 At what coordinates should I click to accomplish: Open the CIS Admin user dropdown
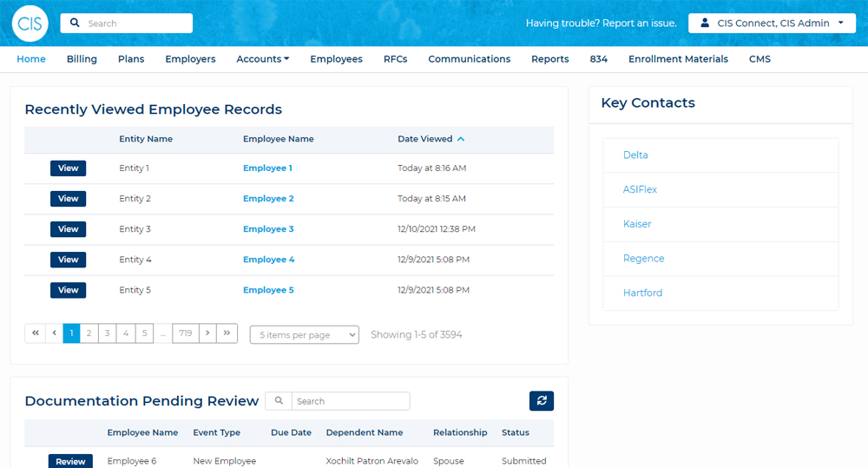coord(772,23)
